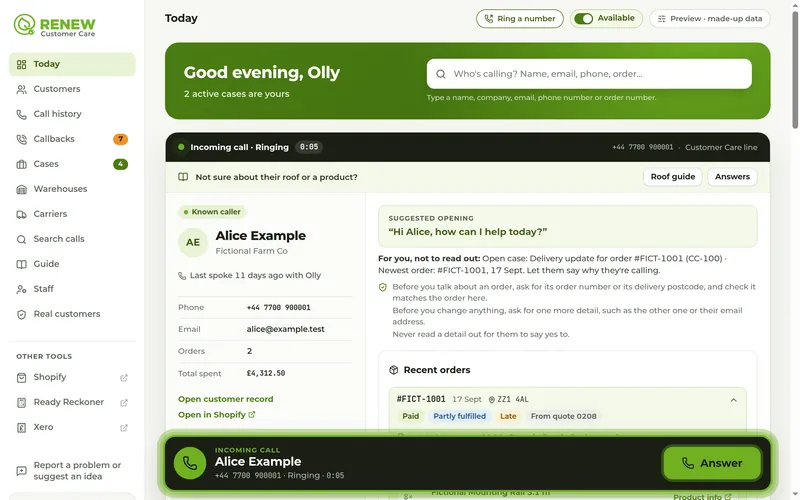Click the Late status tag
Image resolution: width=800 pixels, height=500 pixels.
(508, 416)
